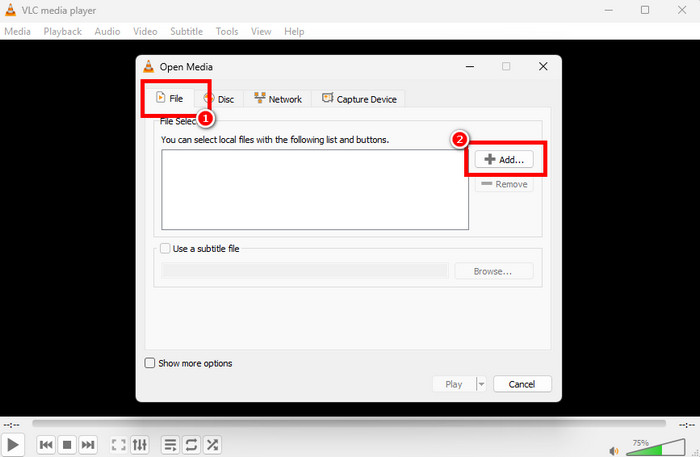The height and width of the screenshot is (457, 700).
Task: Click Cancel in Open Media dialog
Action: [x=522, y=384]
